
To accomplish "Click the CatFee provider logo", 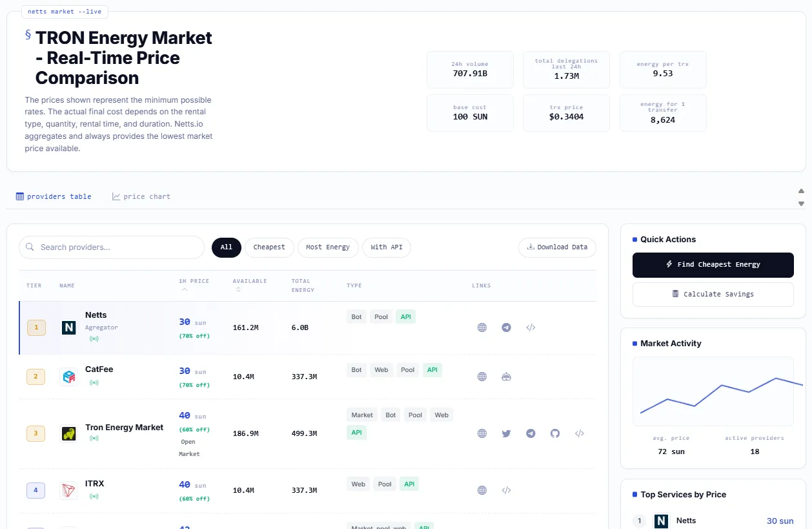I will pos(68,377).
